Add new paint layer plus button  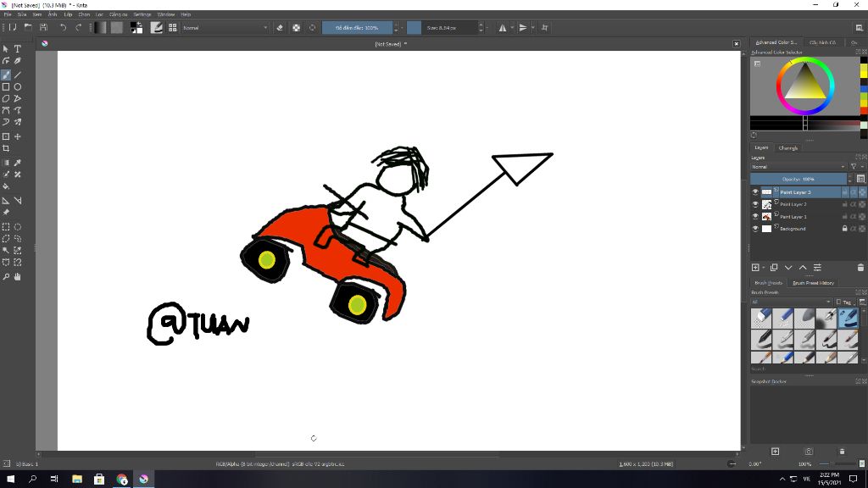pos(755,268)
